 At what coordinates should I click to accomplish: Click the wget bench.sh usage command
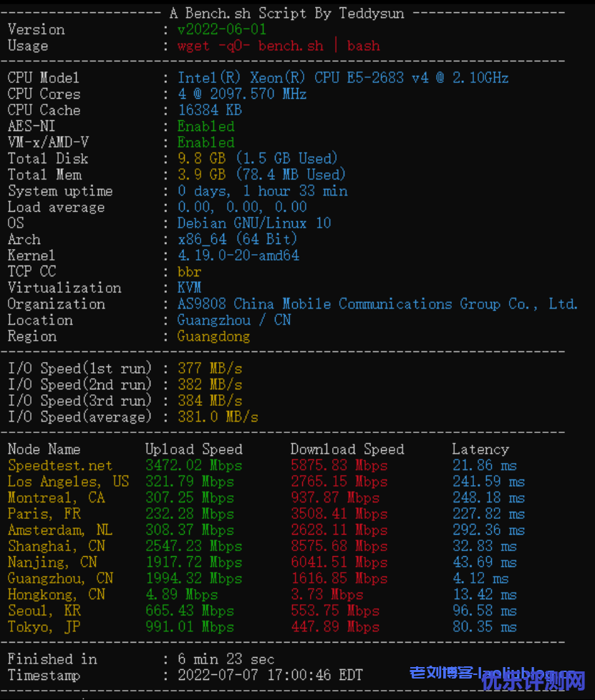click(279, 46)
